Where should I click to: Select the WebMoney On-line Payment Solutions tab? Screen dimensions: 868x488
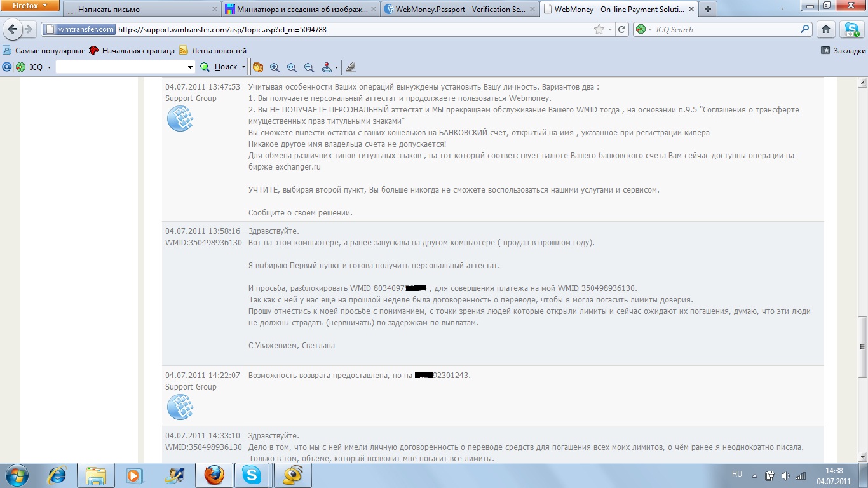coord(618,10)
